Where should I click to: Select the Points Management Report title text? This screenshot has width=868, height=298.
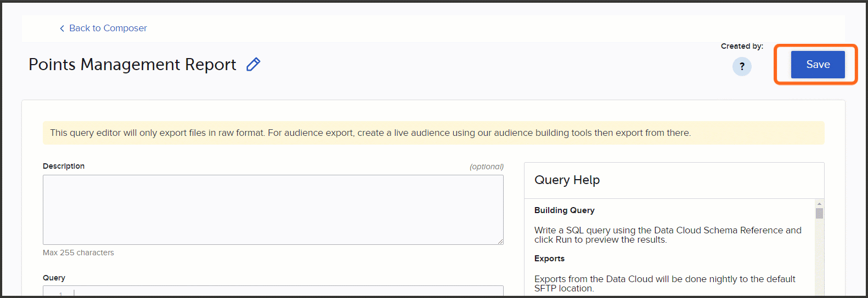pyautogui.click(x=132, y=65)
